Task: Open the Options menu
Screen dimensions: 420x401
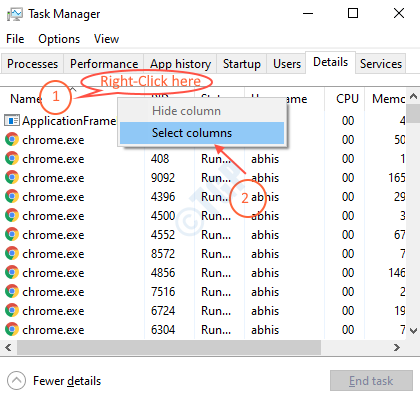Action: (x=59, y=39)
